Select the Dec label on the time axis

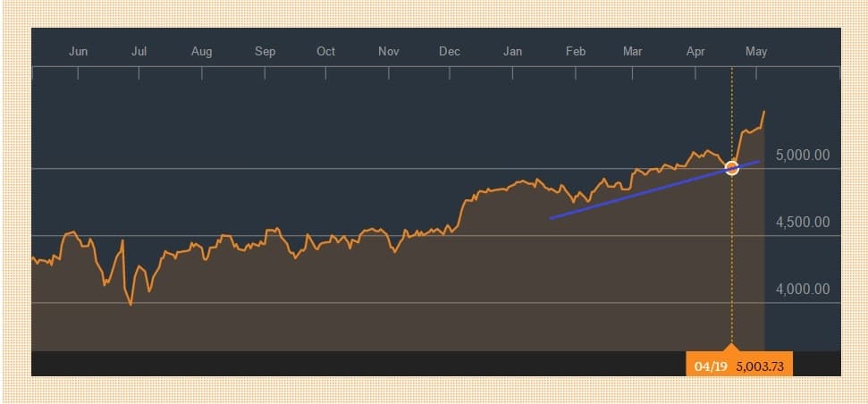(x=450, y=51)
